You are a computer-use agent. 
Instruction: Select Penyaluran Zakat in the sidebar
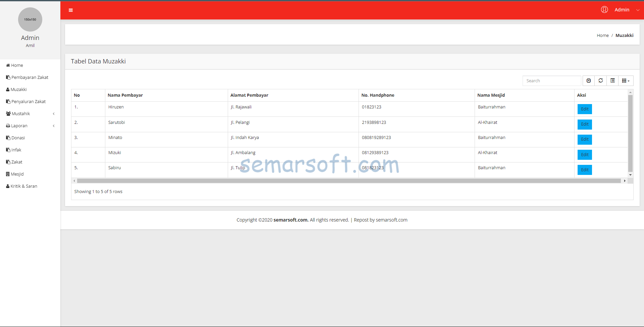pos(28,101)
